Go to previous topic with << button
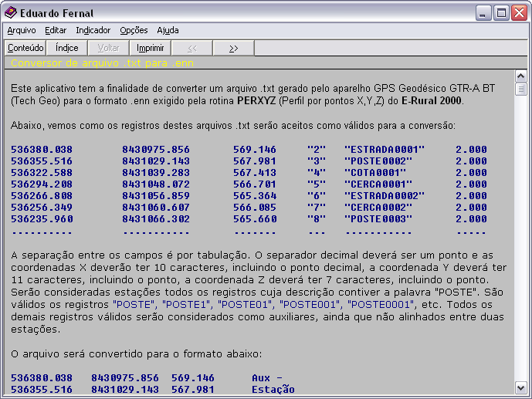Screen dimensions: 532x399 191,48
